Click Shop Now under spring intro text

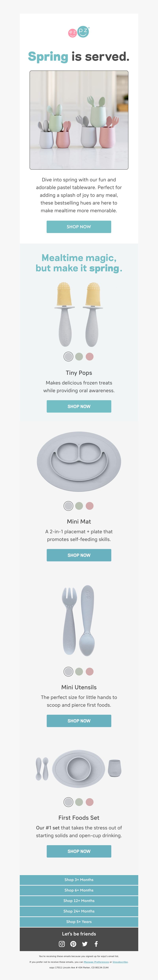point(79,227)
